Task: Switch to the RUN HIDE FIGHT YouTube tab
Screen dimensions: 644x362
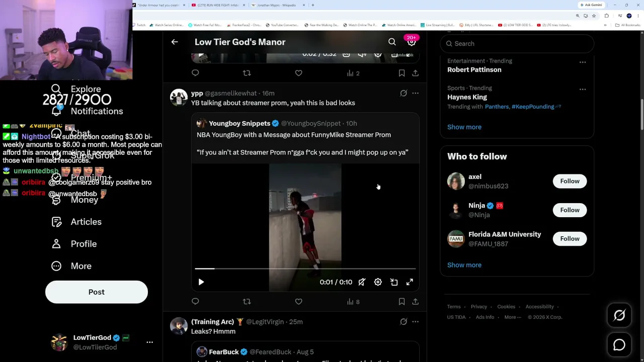Action: tap(218, 5)
